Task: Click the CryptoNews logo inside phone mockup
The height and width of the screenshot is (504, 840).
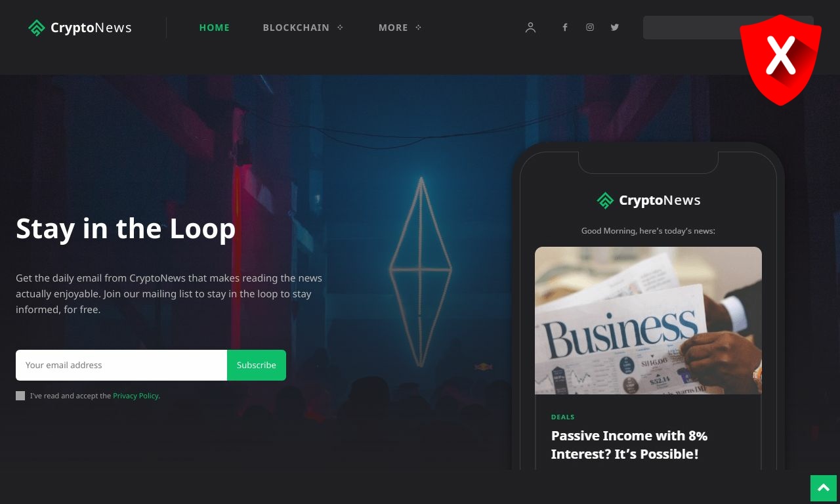Action: coord(648,200)
